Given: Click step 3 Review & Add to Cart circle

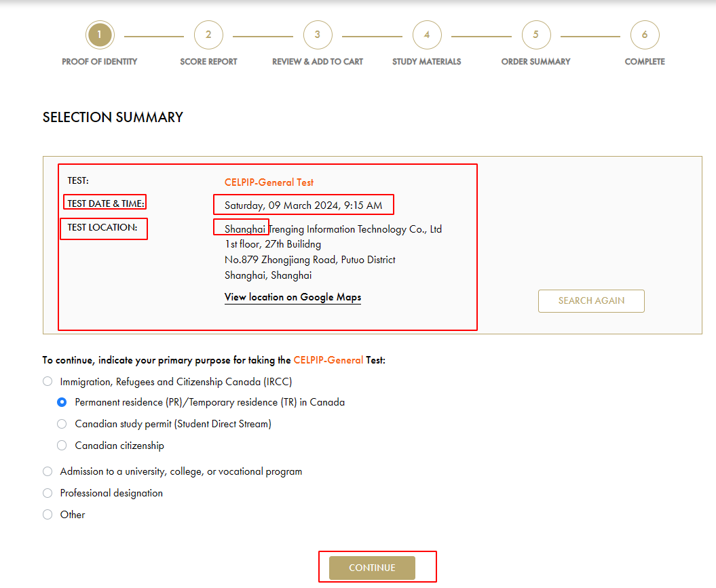Looking at the screenshot, I should click(318, 35).
